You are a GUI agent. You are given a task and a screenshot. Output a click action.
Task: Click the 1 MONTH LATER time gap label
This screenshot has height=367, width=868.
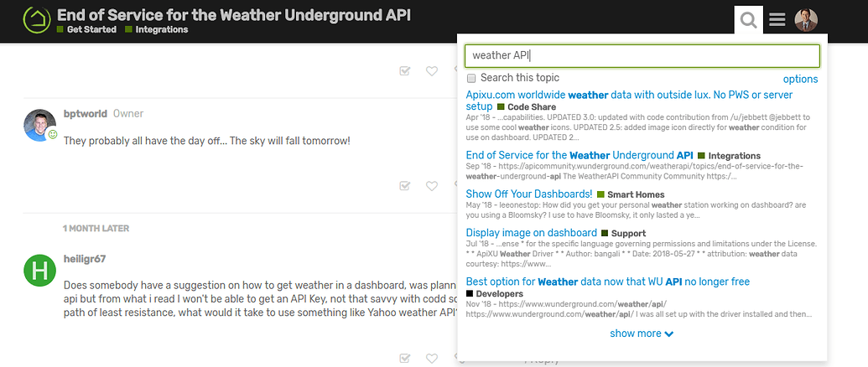[x=96, y=228]
